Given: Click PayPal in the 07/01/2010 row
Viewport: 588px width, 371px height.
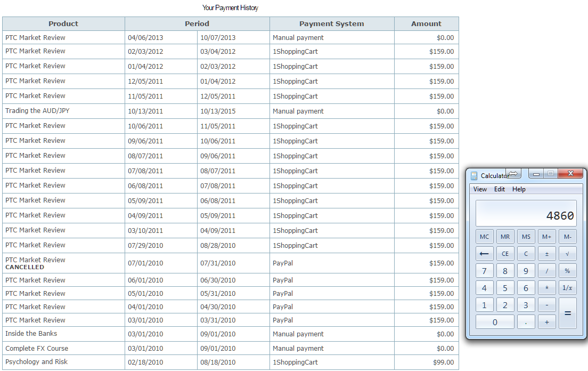Looking at the screenshot, I should tap(283, 263).
